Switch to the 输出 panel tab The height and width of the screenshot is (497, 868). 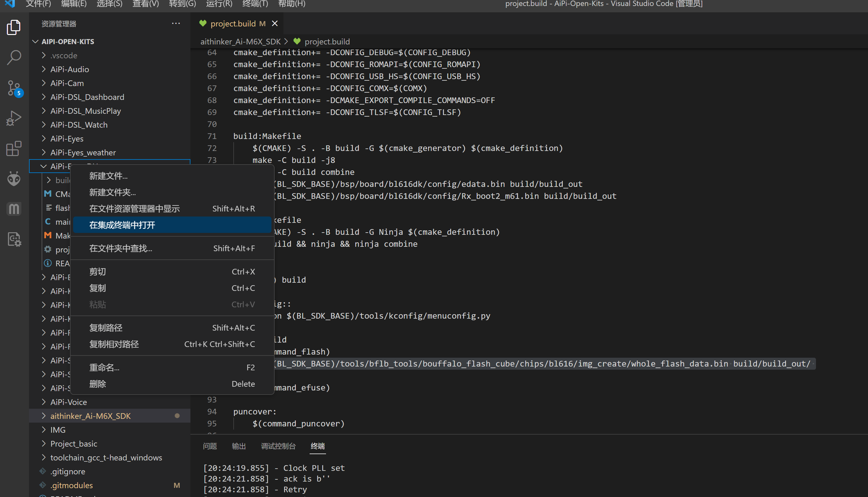239,446
